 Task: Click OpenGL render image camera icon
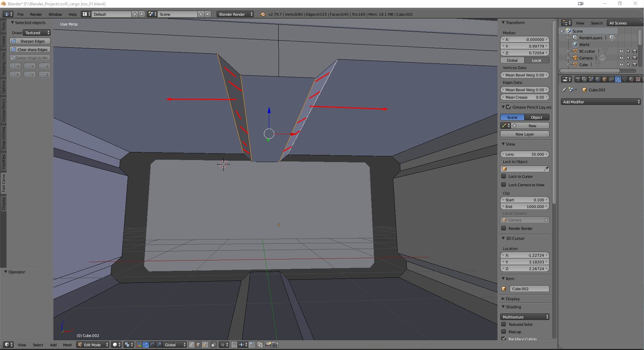coord(269,345)
